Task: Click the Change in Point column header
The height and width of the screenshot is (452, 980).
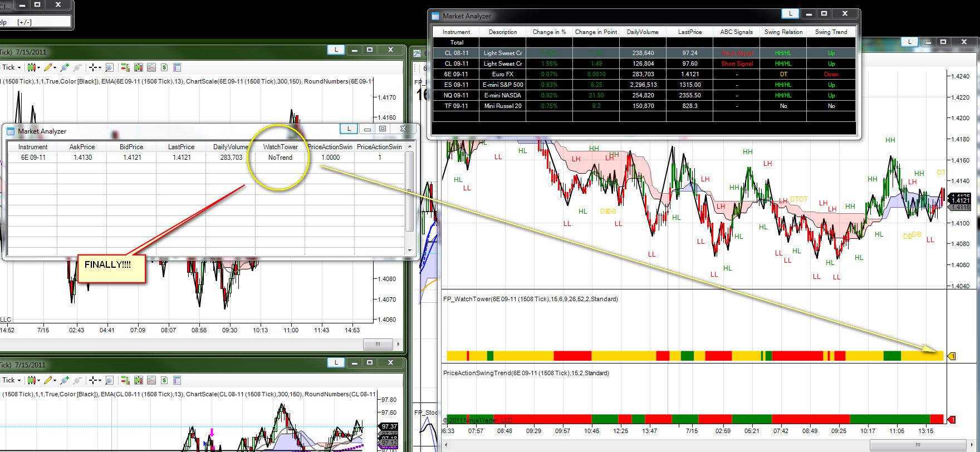Action: click(596, 32)
